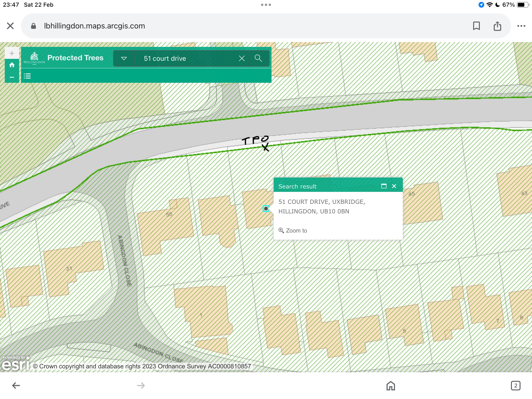Open the browser share menu
The height and width of the screenshot is (399, 532).
click(x=497, y=26)
